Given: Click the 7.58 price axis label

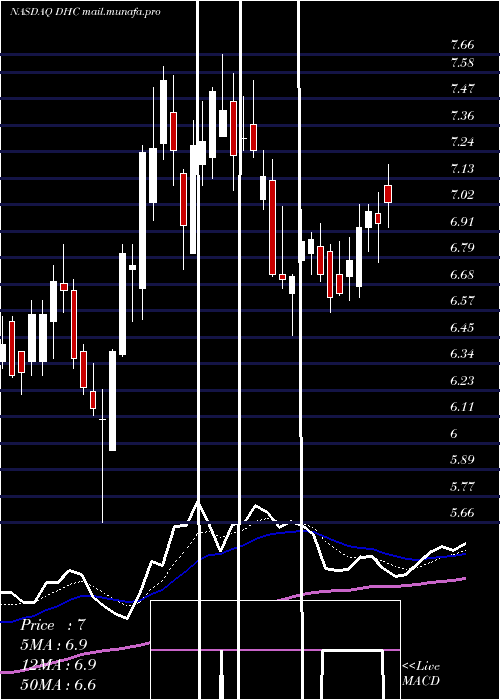Looking at the screenshot, I should pos(462,62).
